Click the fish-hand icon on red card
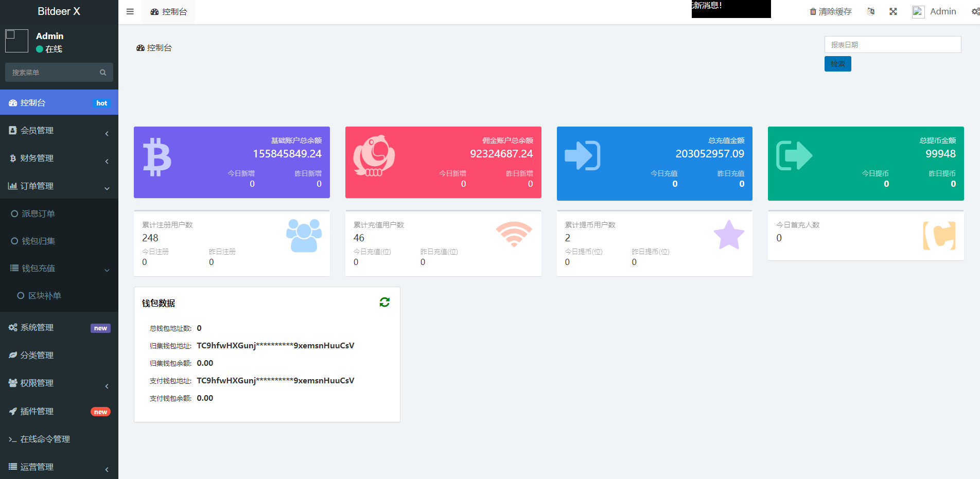The width and height of the screenshot is (980, 479). point(374,156)
